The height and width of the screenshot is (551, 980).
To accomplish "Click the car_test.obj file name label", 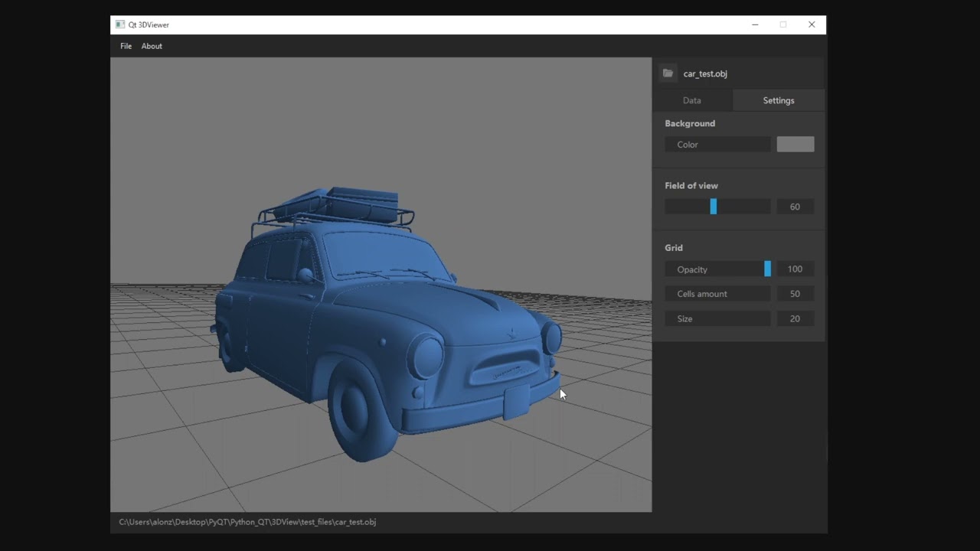I will [x=705, y=73].
